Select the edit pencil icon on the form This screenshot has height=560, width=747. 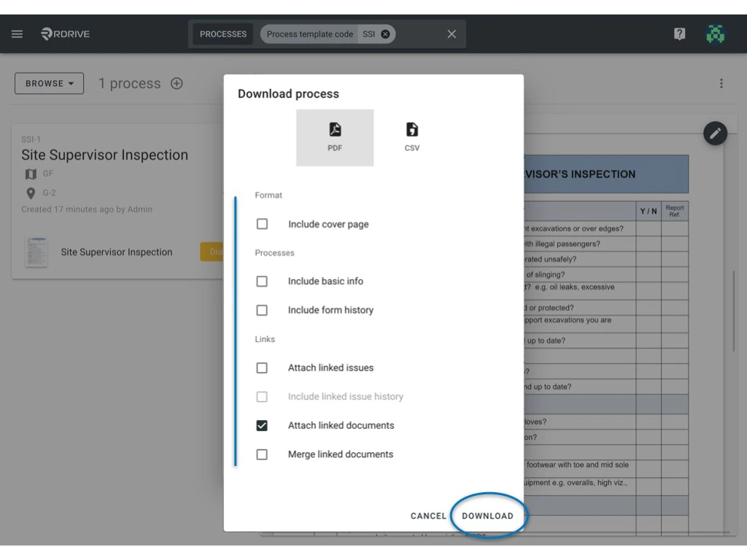715,133
